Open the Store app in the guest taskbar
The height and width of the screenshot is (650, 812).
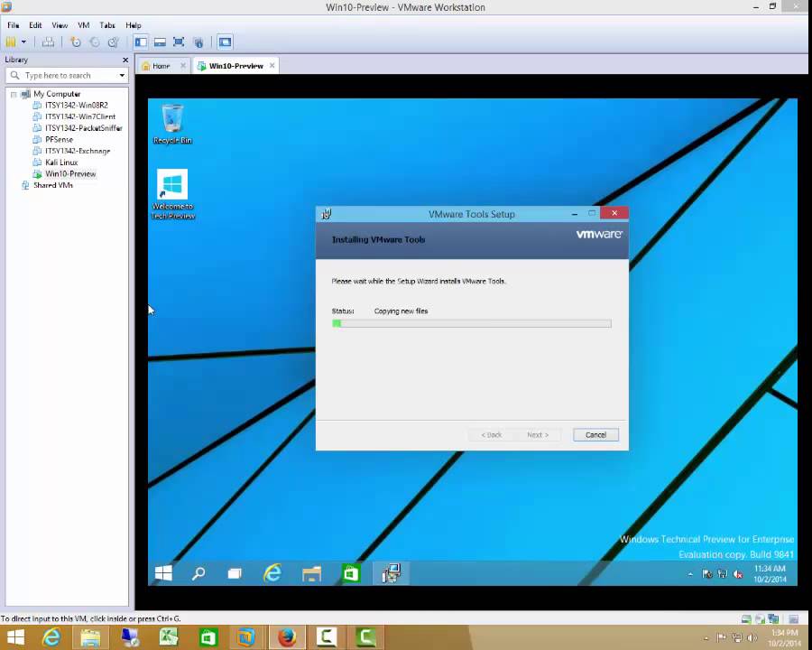pyautogui.click(x=351, y=573)
